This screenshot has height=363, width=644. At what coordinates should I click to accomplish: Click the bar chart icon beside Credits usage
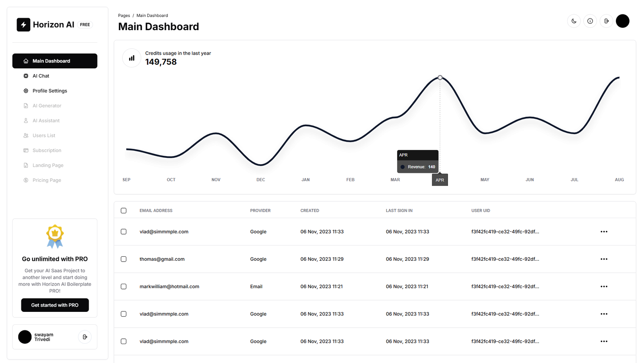click(132, 58)
